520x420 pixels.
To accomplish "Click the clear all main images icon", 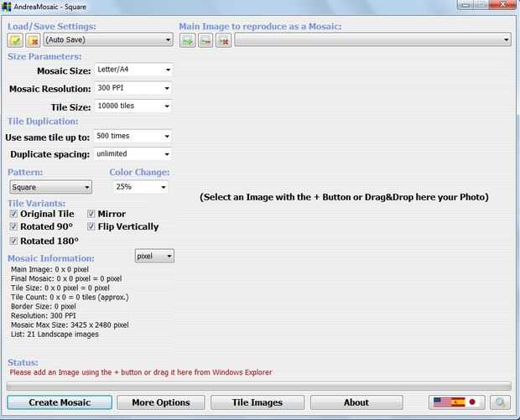I will point(224,40).
